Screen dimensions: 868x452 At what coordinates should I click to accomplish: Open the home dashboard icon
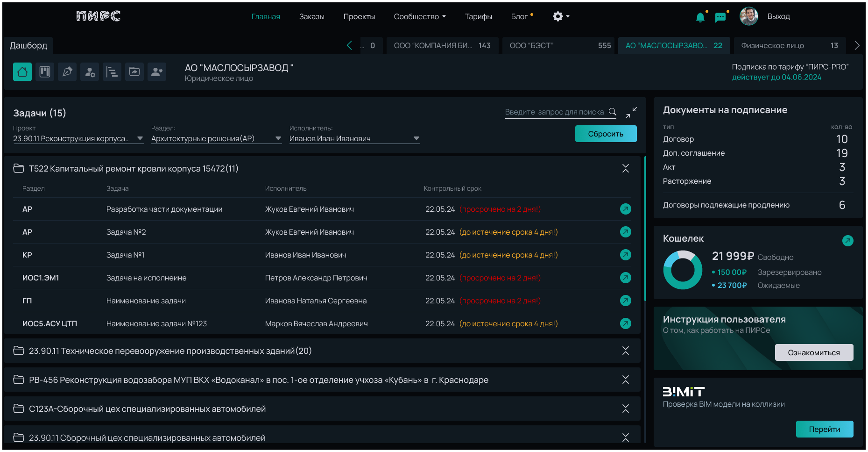click(22, 72)
